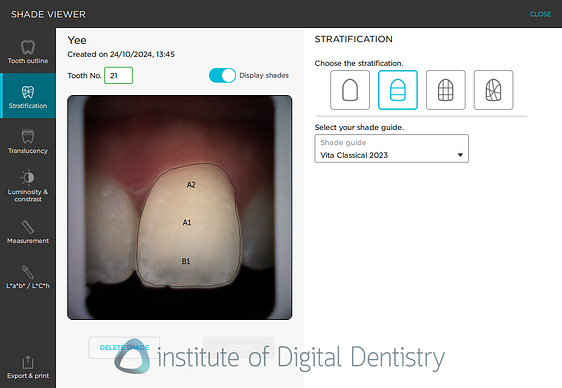Screen dimensions: 562x388
Task: Toggle the Display shades switch
Action: [222, 76]
